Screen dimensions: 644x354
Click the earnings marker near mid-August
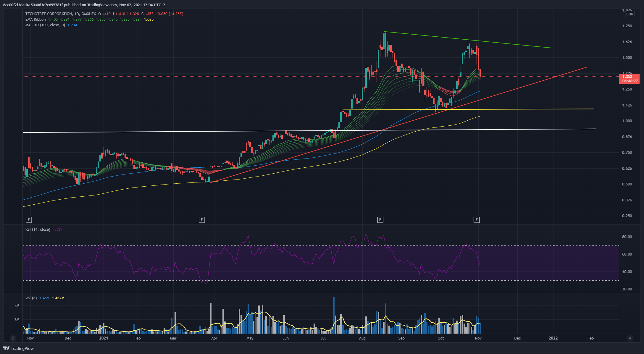point(380,220)
